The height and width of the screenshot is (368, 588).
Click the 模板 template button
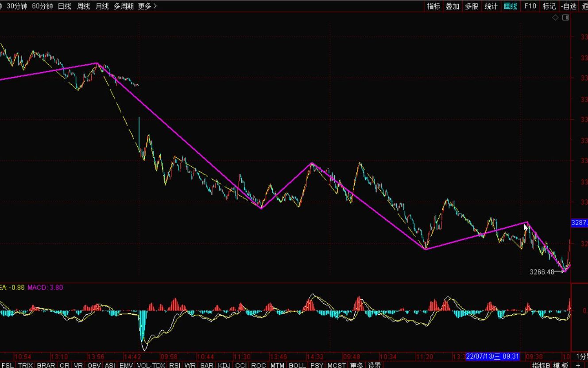(x=561, y=365)
